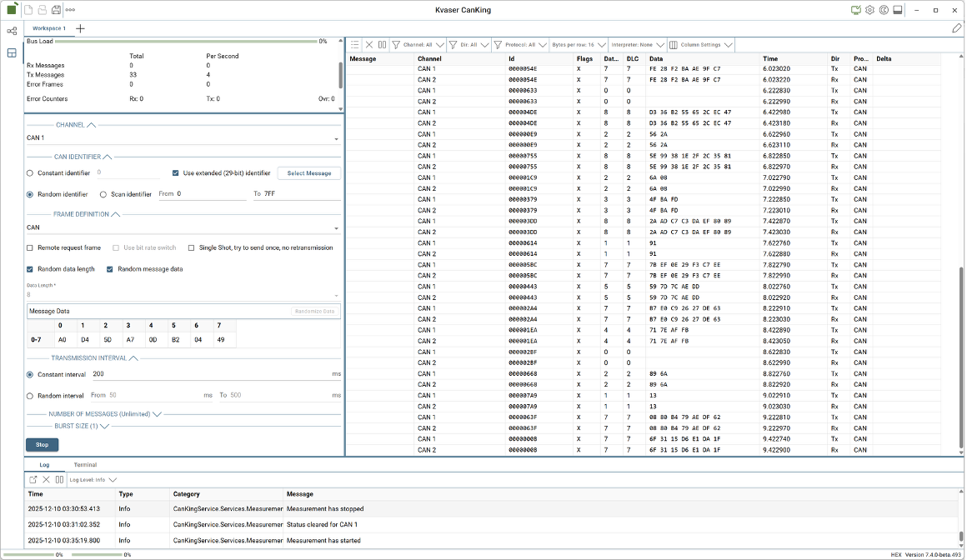This screenshot has height=560, width=967.
Task: Uncheck Use extended (29-bit) identifier
Action: click(x=176, y=173)
